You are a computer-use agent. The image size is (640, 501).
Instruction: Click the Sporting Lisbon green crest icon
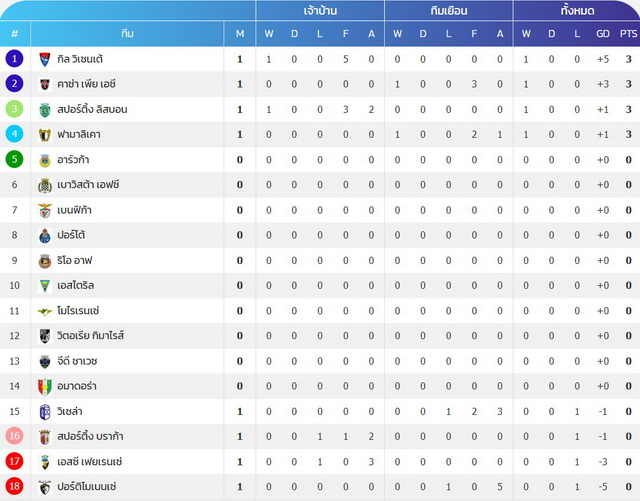click(x=44, y=109)
